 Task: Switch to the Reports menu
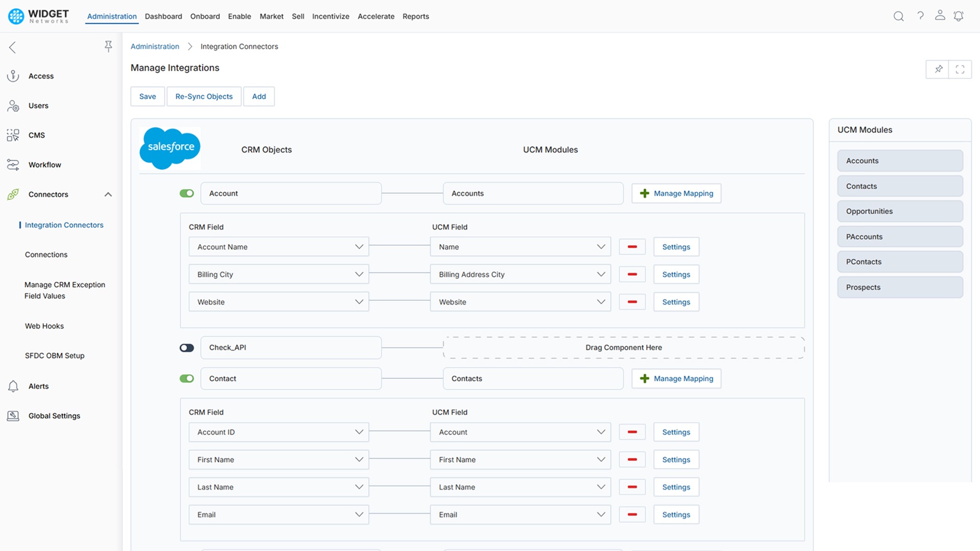pos(415,16)
